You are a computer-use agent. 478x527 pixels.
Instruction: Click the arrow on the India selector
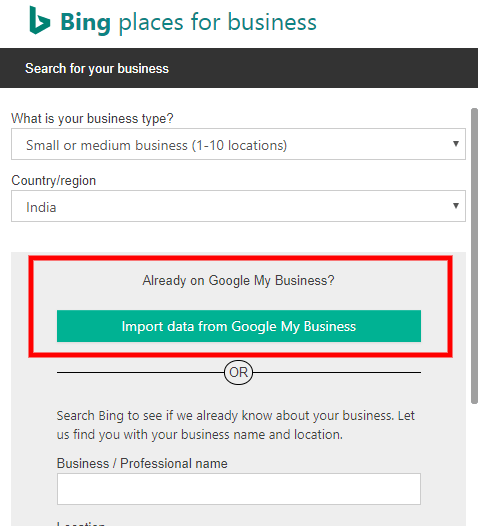[456, 206]
